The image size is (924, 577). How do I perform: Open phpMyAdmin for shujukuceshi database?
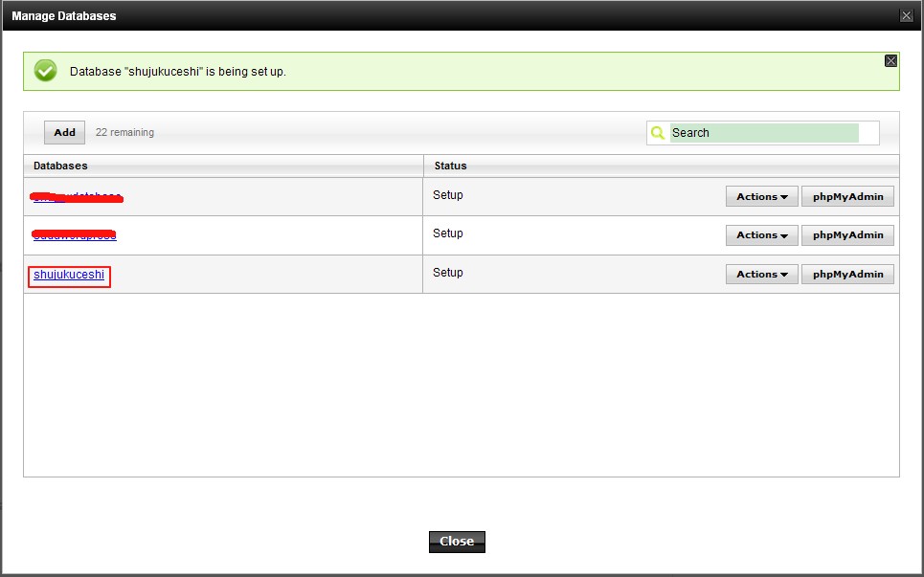click(x=847, y=274)
